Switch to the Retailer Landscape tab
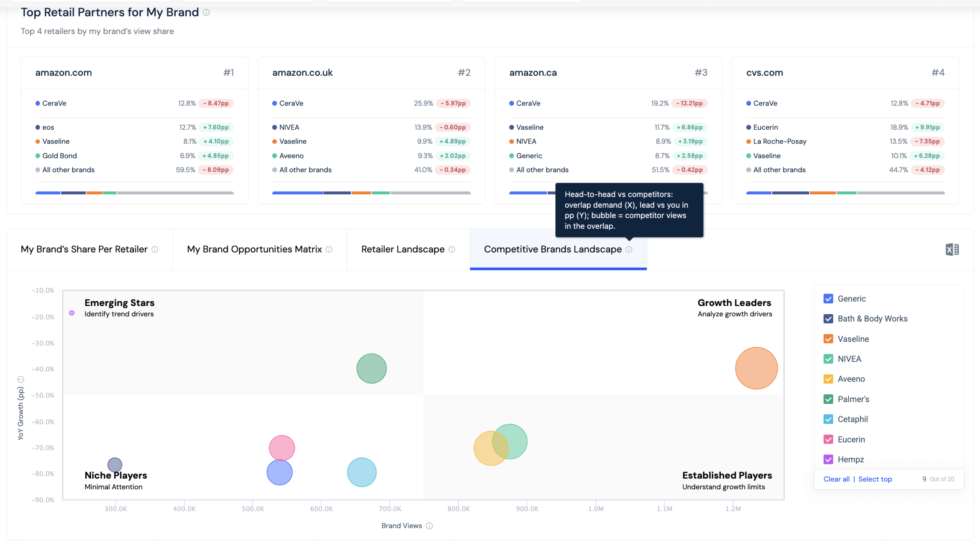Image resolution: width=980 pixels, height=544 pixels. pyautogui.click(x=403, y=249)
